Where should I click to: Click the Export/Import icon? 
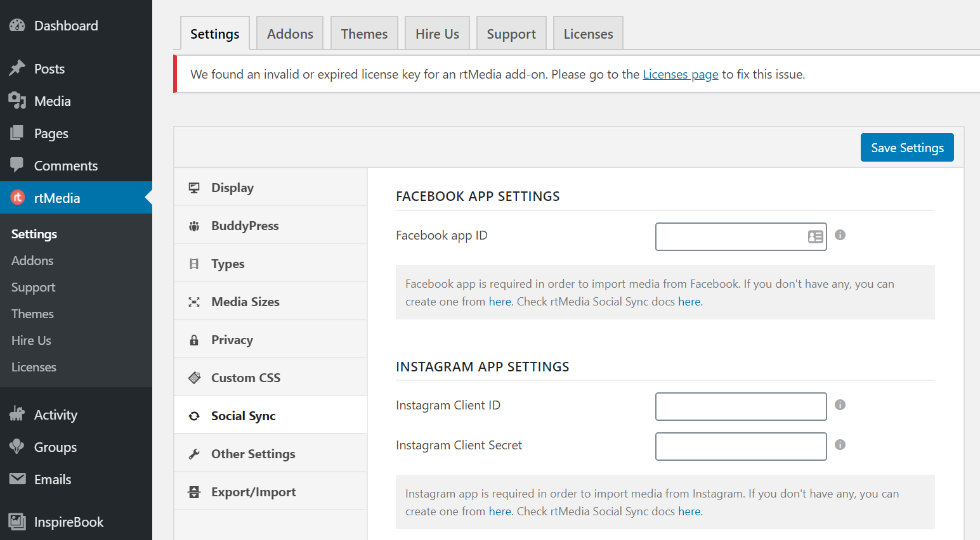[x=194, y=492]
